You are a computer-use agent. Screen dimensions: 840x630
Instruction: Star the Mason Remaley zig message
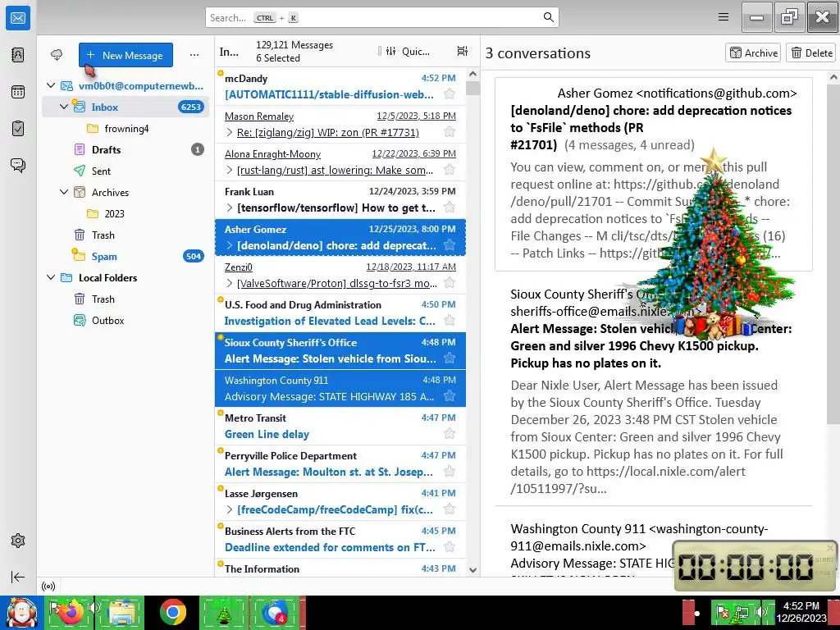(x=450, y=132)
